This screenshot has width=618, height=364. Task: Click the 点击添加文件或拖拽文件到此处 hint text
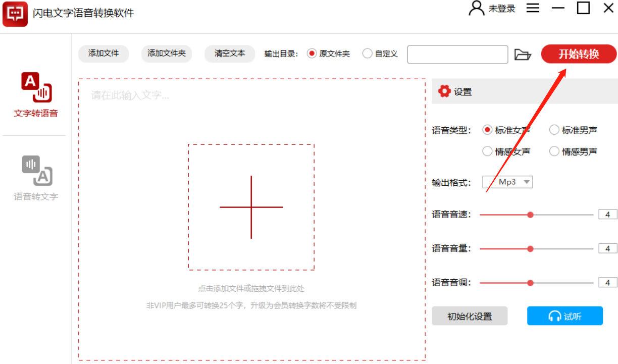pos(251,289)
